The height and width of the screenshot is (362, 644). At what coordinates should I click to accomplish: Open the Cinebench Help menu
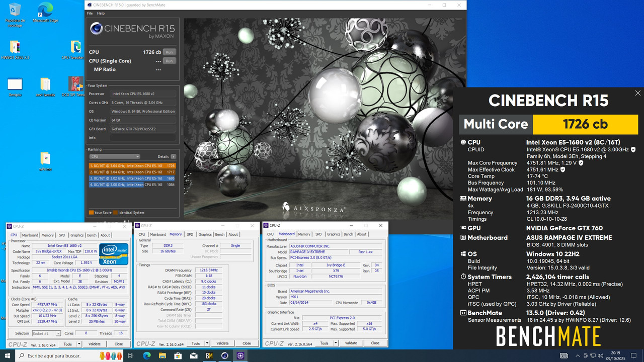[x=101, y=13]
